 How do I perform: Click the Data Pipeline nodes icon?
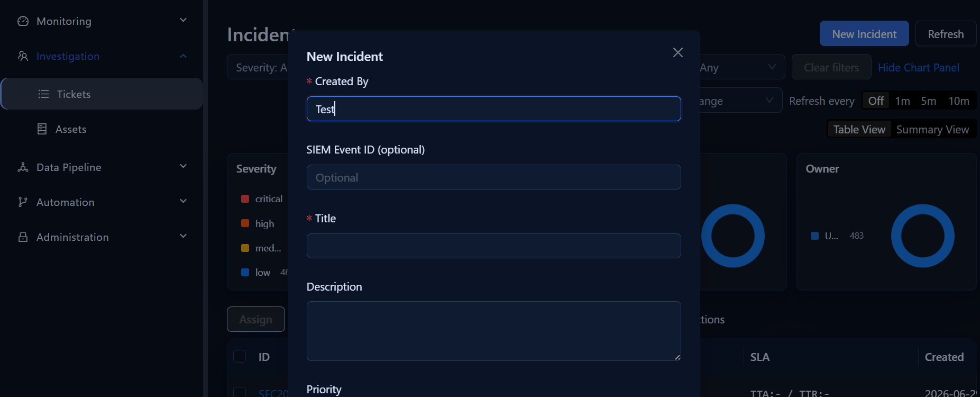[23, 167]
